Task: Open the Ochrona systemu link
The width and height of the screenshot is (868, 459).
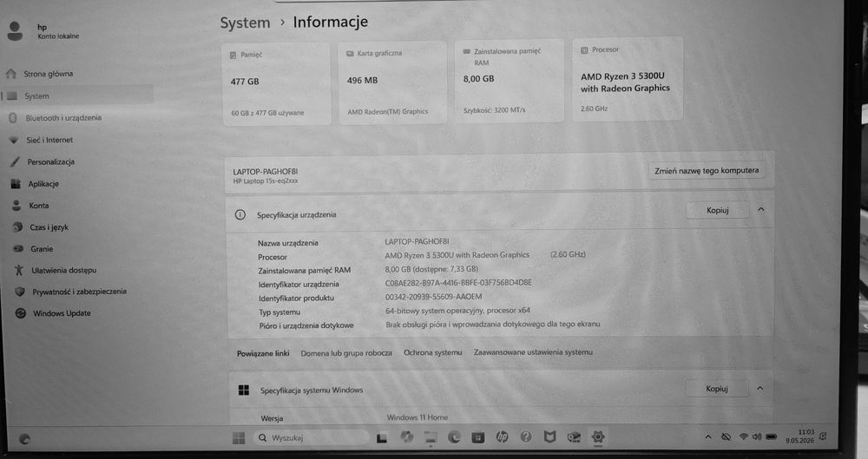Action: 432,352
